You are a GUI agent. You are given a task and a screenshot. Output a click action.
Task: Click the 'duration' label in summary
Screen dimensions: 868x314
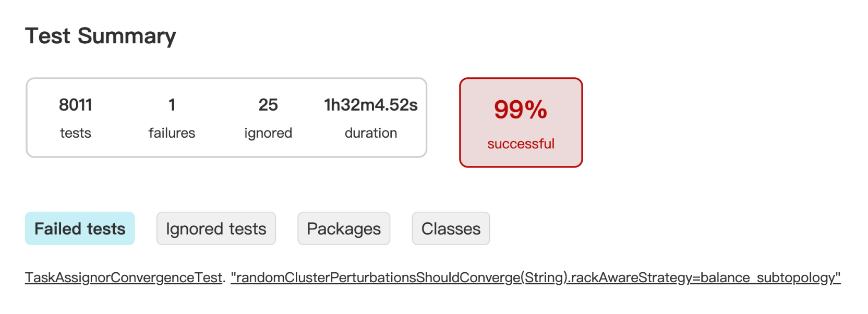click(371, 133)
